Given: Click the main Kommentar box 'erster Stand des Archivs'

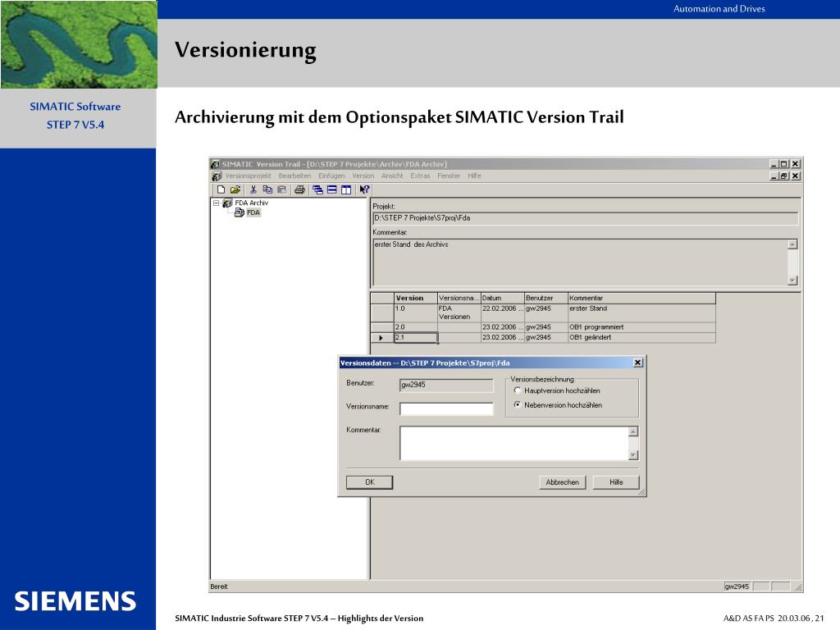Looking at the screenshot, I should coord(581,262).
